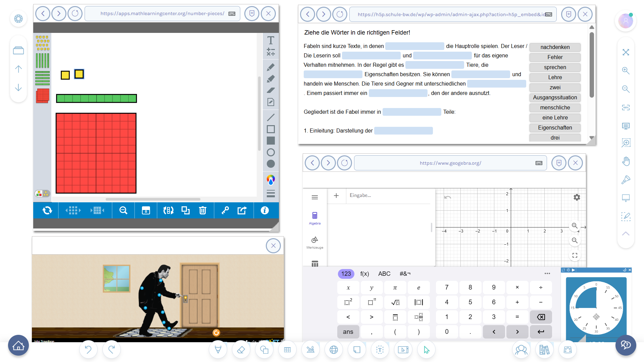Undo last whiteboard action
Screen dimensions: 644x362
(88, 350)
